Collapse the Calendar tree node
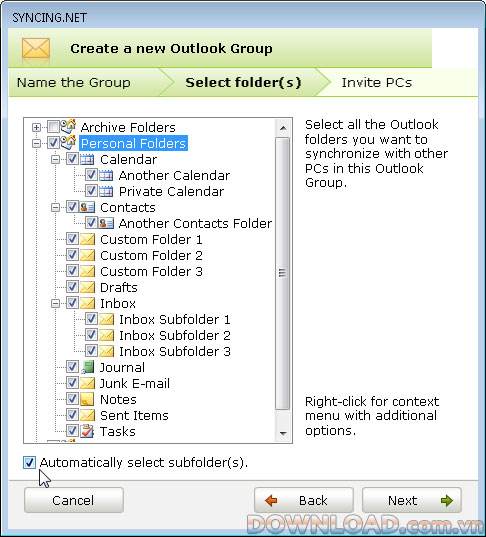This screenshot has width=486, height=537. coord(55,160)
